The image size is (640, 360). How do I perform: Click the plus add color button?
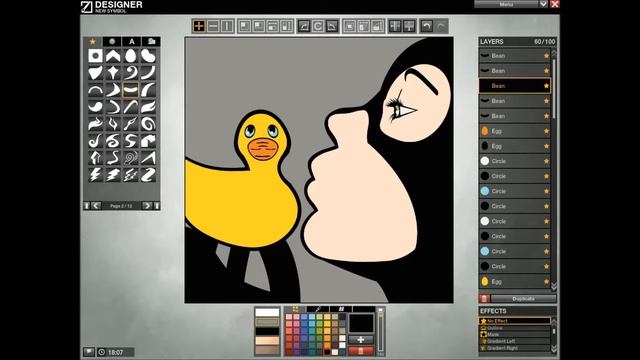(360, 340)
